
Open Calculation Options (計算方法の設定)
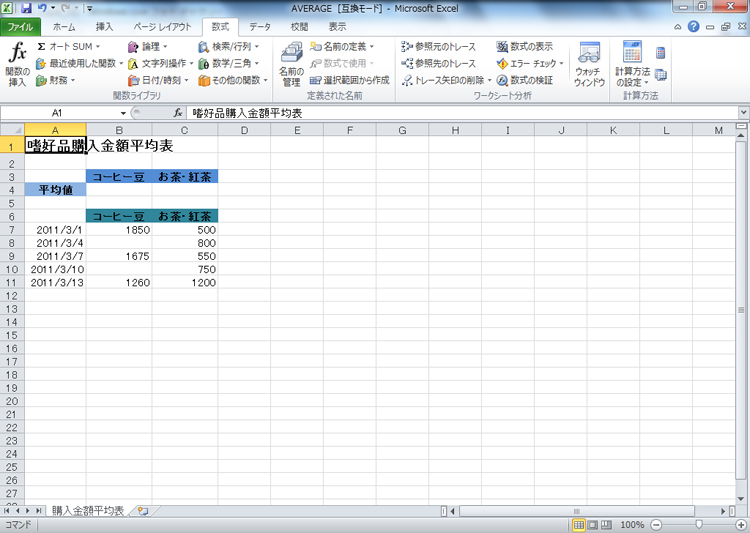[632, 64]
